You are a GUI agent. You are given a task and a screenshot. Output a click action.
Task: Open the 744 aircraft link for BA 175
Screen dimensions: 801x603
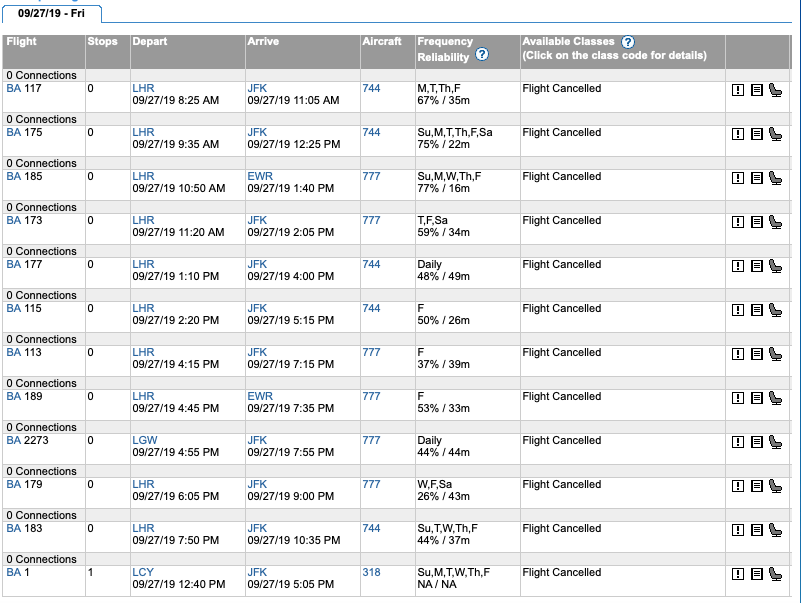pyautogui.click(x=371, y=132)
